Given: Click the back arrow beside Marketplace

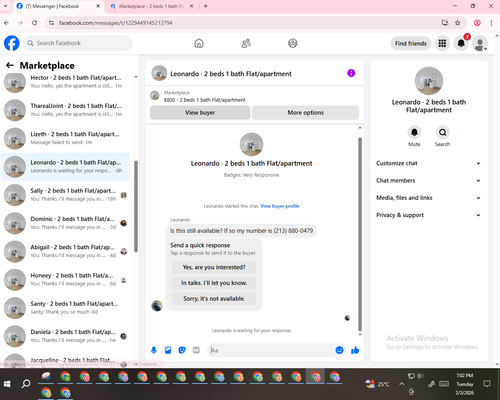Looking at the screenshot, I should click(10, 65).
